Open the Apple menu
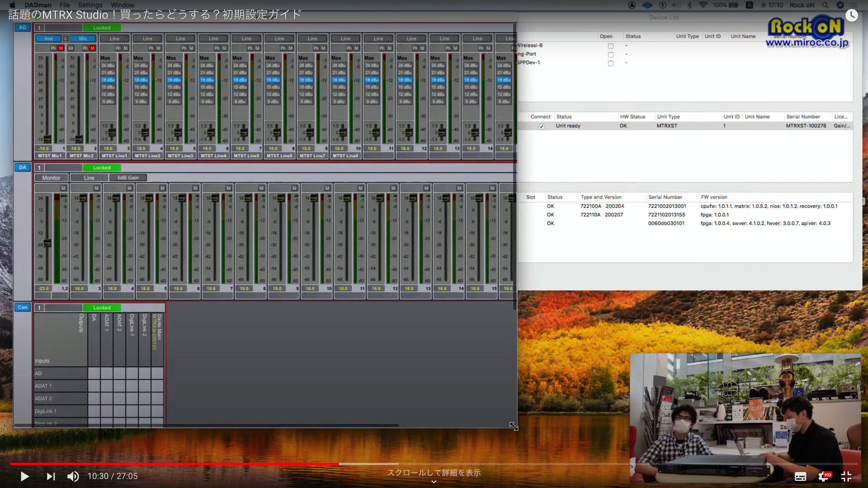868x488 pixels. click(12, 5)
